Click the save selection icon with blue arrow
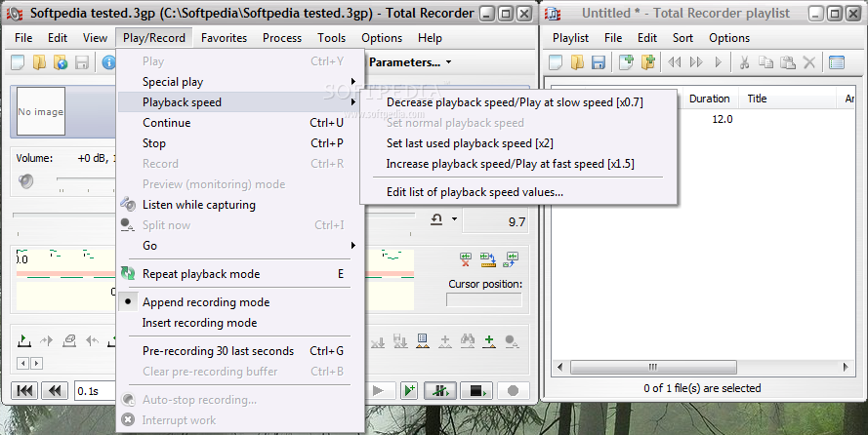The image size is (868, 435). (x=510, y=259)
